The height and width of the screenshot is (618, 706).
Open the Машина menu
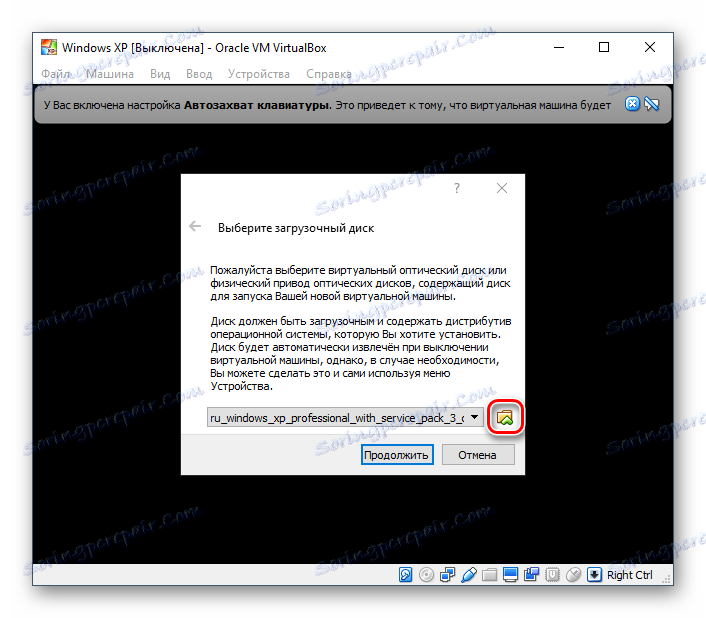pyautogui.click(x=110, y=74)
